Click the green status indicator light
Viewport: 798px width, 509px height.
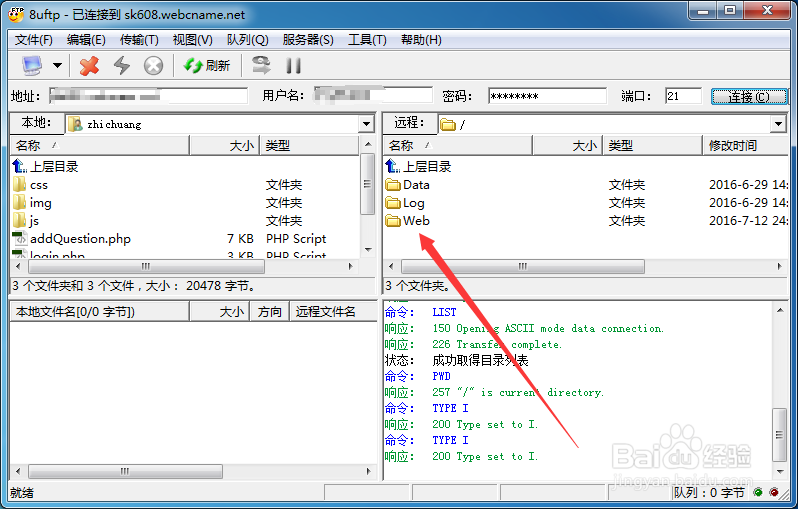pyautogui.click(x=758, y=492)
